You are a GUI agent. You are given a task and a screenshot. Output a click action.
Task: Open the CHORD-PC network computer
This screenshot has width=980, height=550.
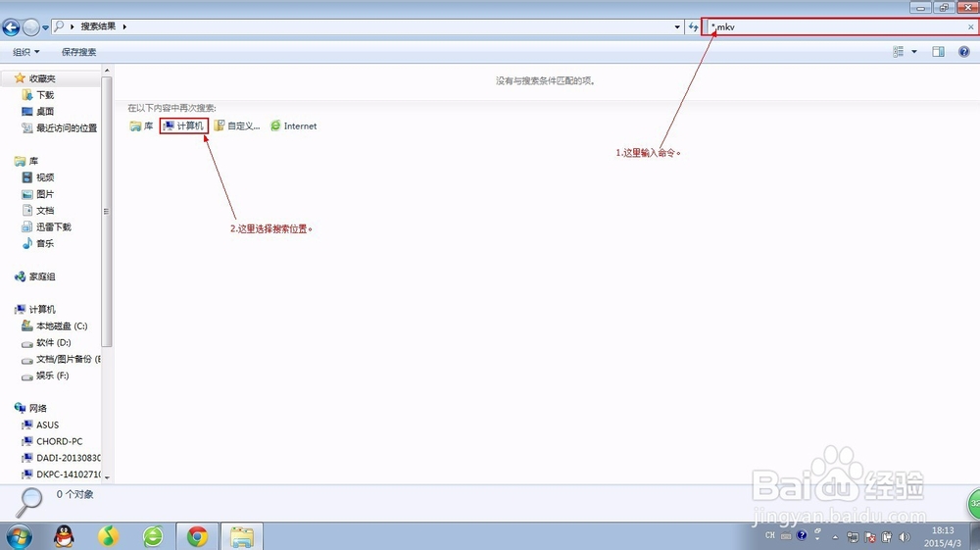pyautogui.click(x=50, y=441)
